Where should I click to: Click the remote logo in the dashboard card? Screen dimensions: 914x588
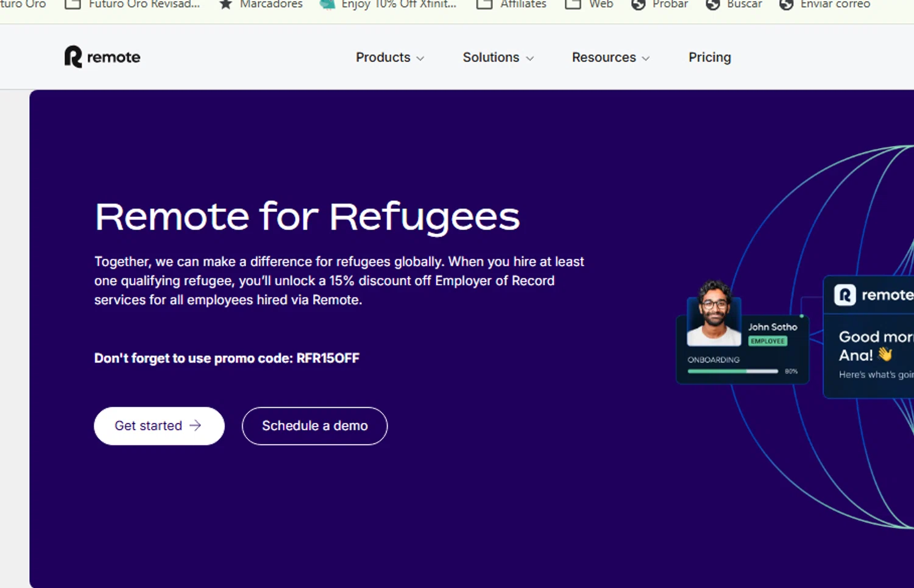click(x=874, y=295)
